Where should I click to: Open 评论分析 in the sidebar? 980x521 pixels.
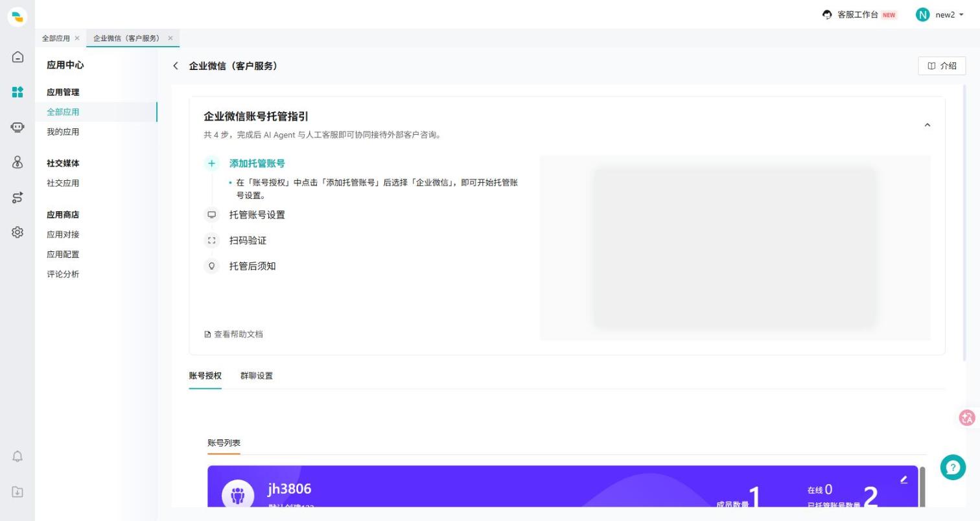63,274
